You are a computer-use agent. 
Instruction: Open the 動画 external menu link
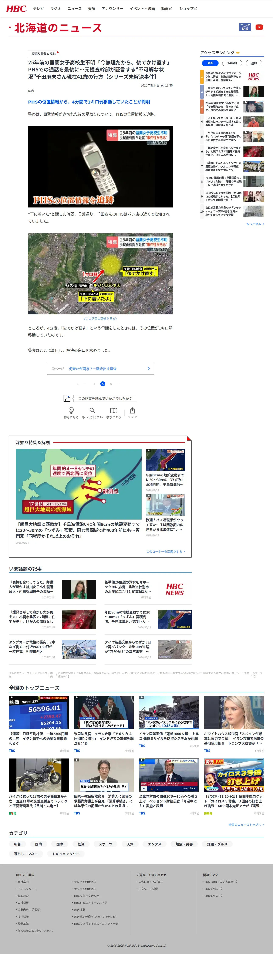click(167, 8)
